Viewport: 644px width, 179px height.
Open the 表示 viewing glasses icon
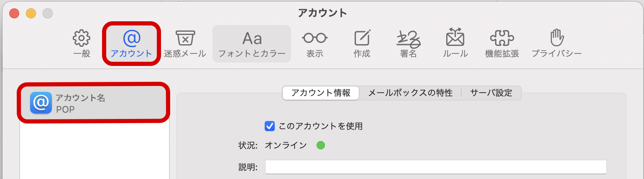click(x=314, y=38)
